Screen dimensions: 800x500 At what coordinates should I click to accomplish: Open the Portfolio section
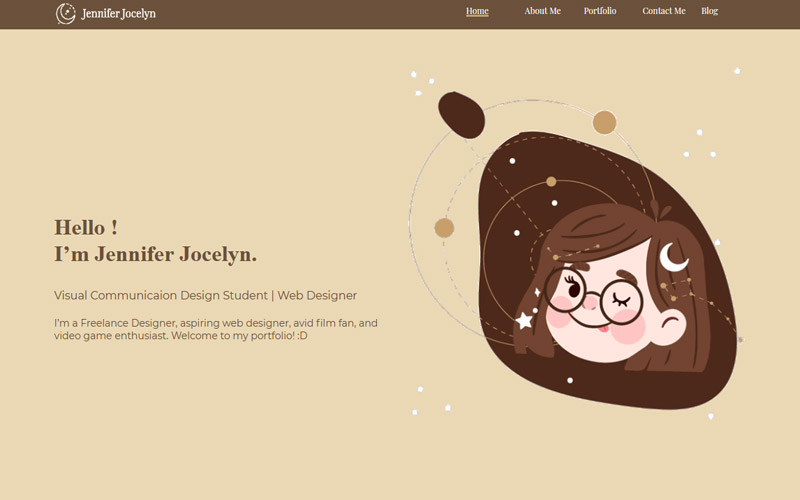(600, 11)
